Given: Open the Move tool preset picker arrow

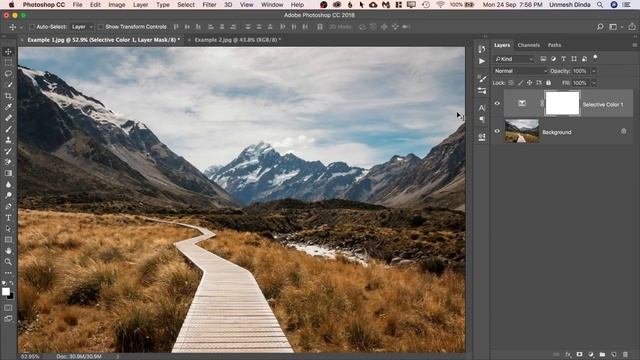Looking at the screenshot, I should coord(21,27).
